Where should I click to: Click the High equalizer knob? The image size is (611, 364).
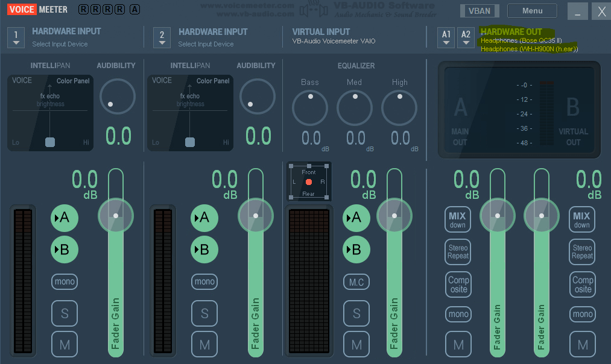tap(399, 108)
